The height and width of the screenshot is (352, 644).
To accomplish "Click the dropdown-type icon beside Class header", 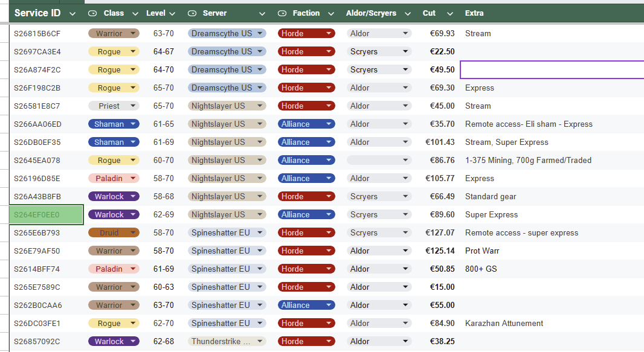I will point(92,13).
